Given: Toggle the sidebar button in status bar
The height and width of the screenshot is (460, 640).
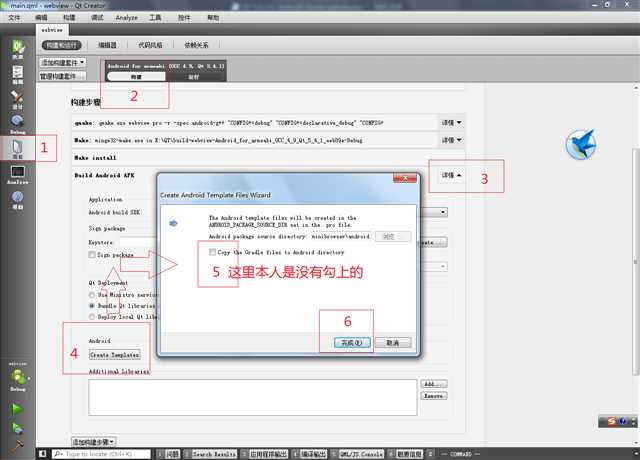Looking at the screenshot, I should point(42,454).
